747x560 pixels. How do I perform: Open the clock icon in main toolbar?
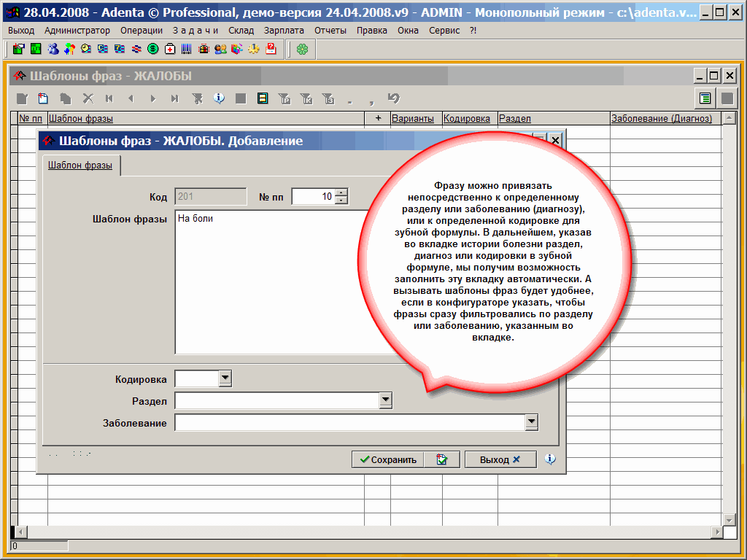86,49
